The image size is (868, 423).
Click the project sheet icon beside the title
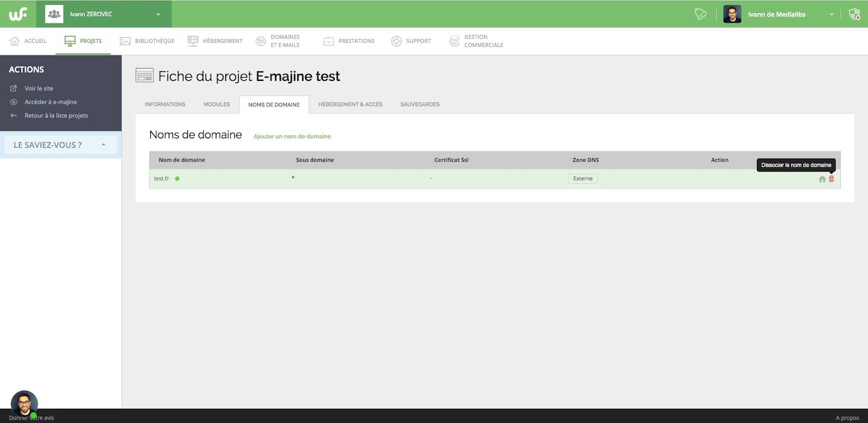144,75
